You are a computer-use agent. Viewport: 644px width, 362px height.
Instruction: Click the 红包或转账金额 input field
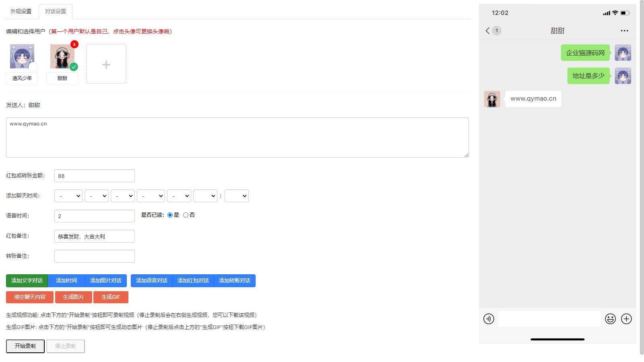(x=95, y=176)
